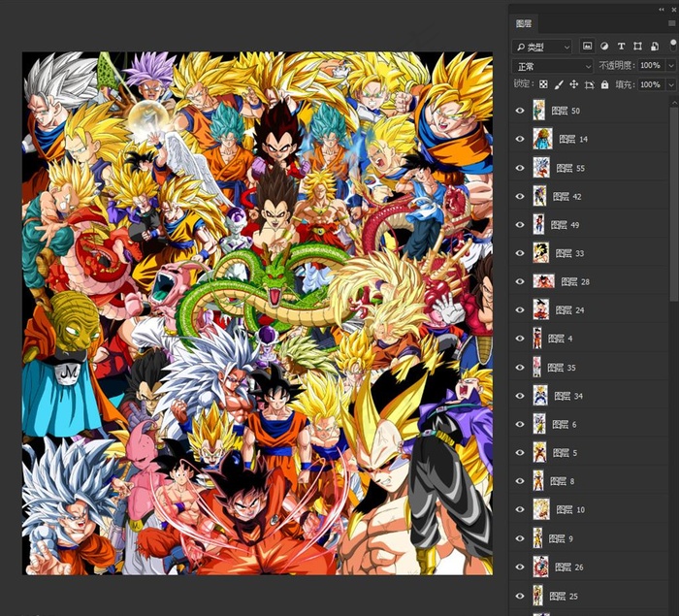Viewport: 679px width, 616px height.
Task: Hide 图层 50 with eye icon
Action: 520,111
